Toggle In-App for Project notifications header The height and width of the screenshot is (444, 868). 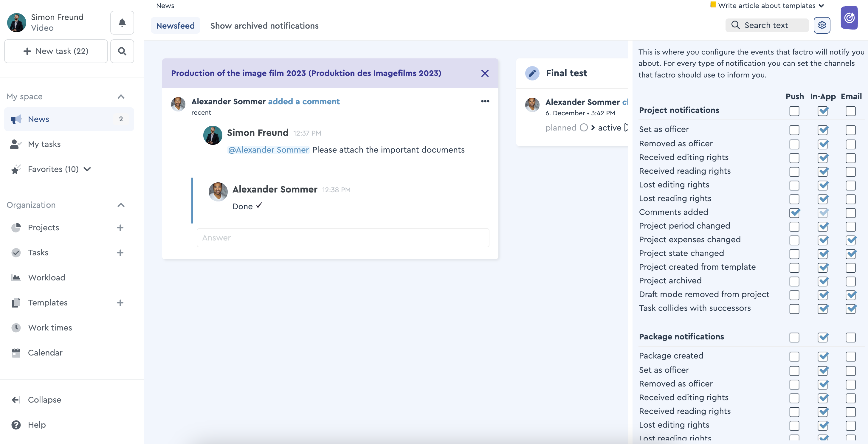pos(822,111)
